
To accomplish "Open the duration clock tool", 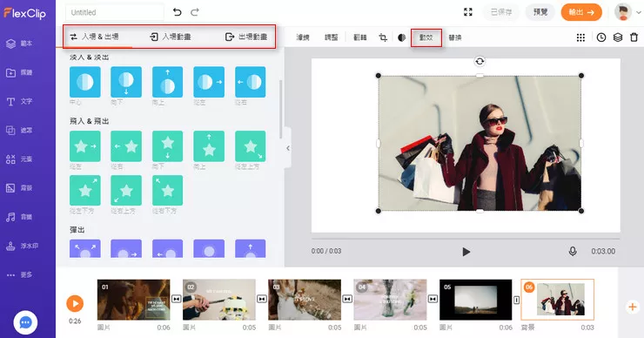I will tap(601, 37).
